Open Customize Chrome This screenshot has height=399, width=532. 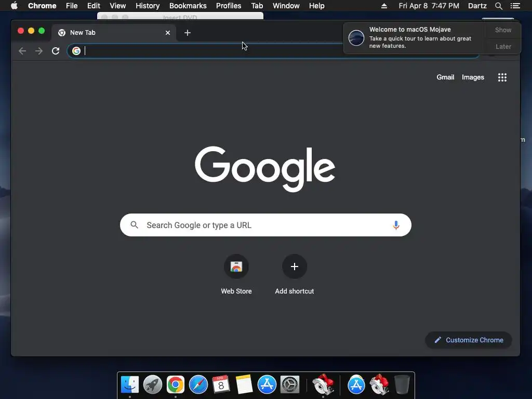tap(469, 340)
